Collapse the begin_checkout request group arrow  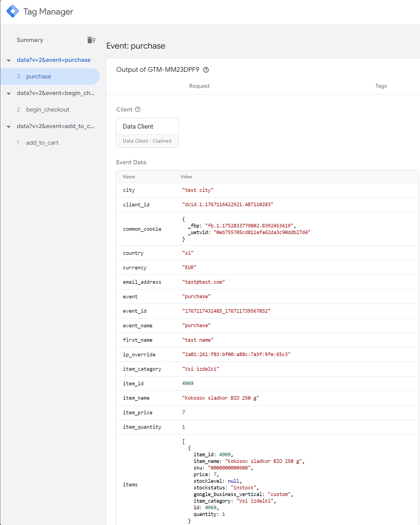tap(9, 93)
